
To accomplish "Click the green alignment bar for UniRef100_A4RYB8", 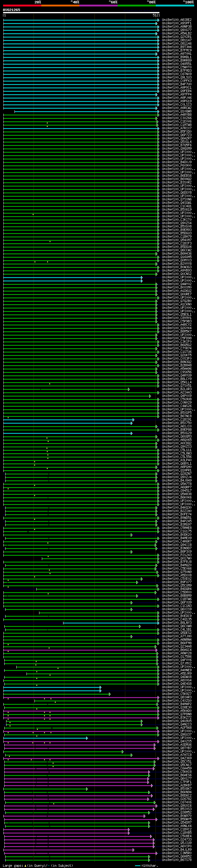I will pos(81,115).
